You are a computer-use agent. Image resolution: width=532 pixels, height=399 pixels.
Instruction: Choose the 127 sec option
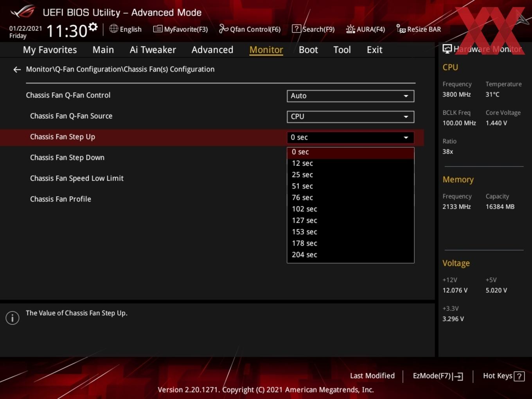[350, 220]
